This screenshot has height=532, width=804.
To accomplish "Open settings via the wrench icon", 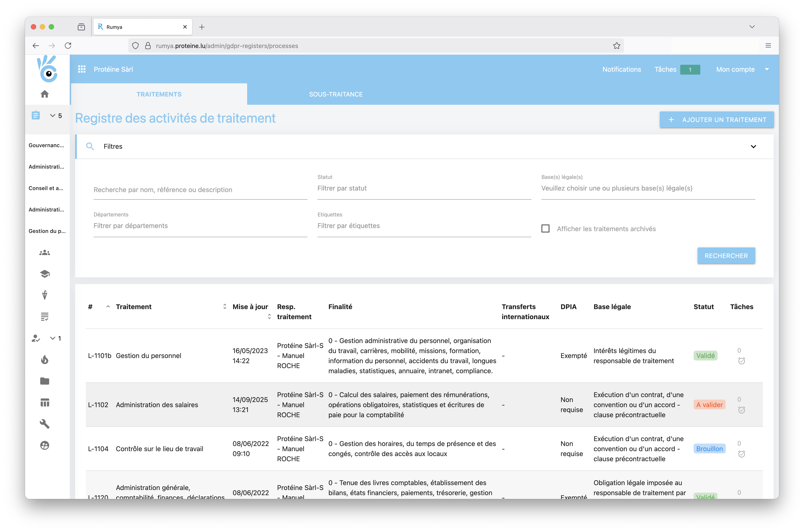I will pos(44,424).
